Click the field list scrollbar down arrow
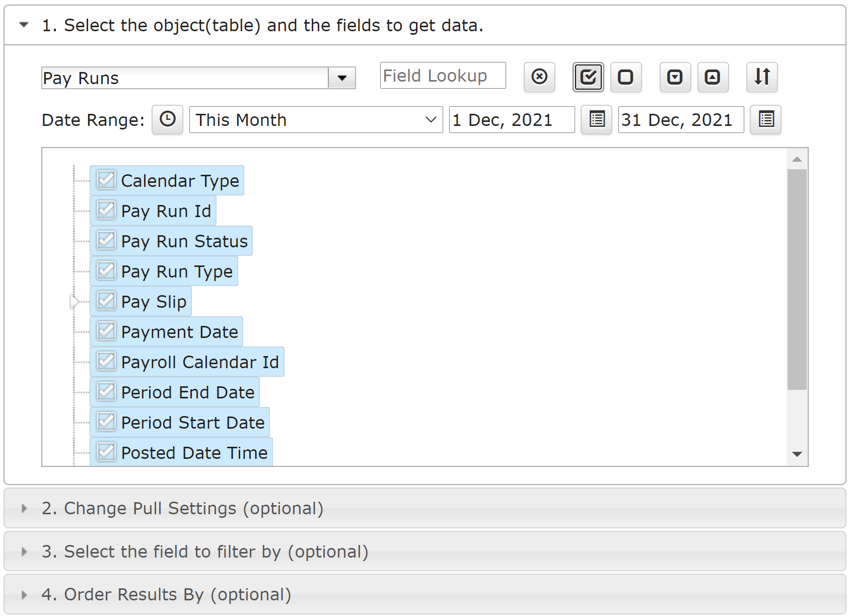 pyautogui.click(x=797, y=454)
